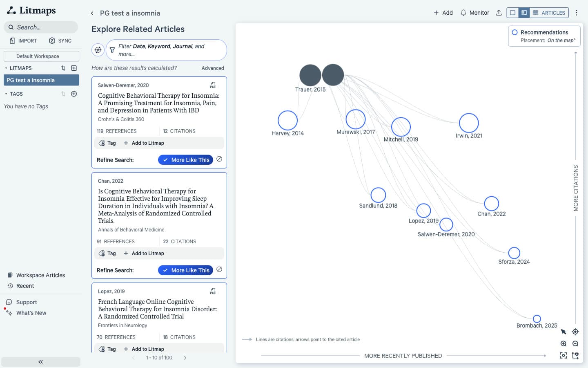The height and width of the screenshot is (368, 588).
Task: Exclude the Chan, 2022 article from search
Action: tap(219, 269)
